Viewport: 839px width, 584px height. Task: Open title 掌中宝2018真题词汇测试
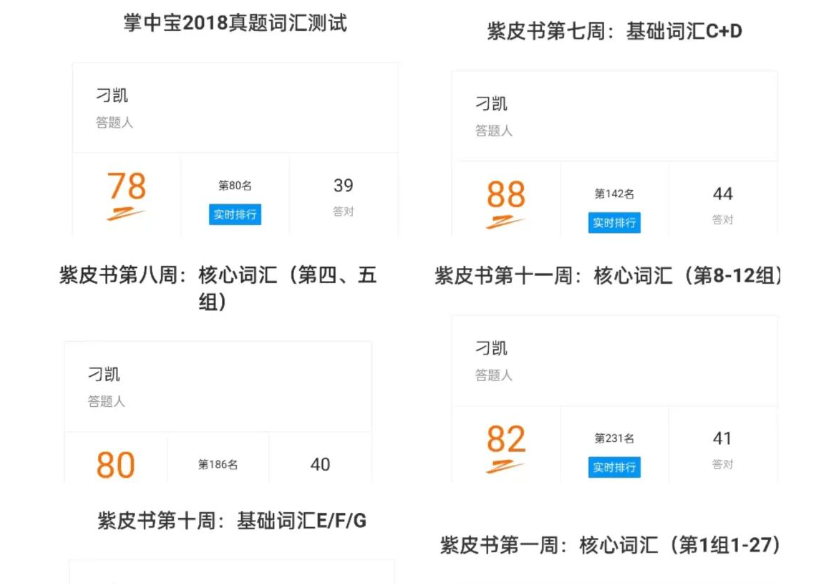pyautogui.click(x=235, y=23)
